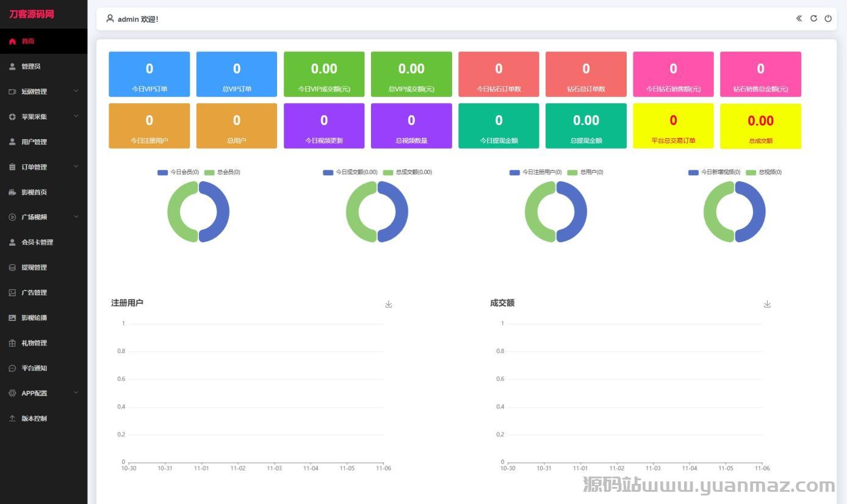
Task: Expand the APP配置 submenu
Action: click(x=76, y=394)
